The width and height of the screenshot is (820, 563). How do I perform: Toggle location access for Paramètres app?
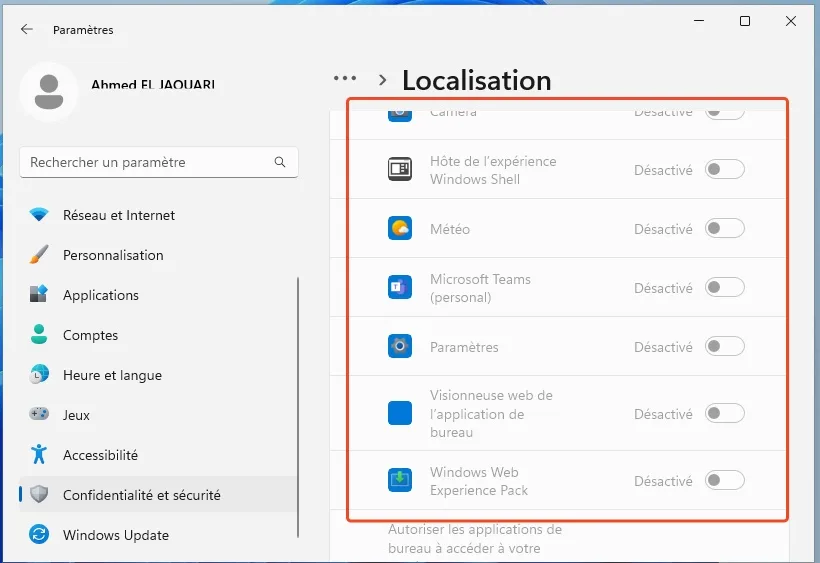(x=724, y=347)
